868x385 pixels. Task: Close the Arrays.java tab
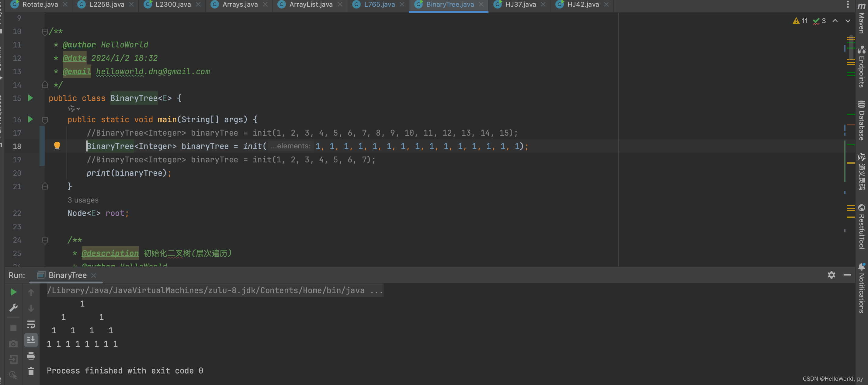click(265, 4)
